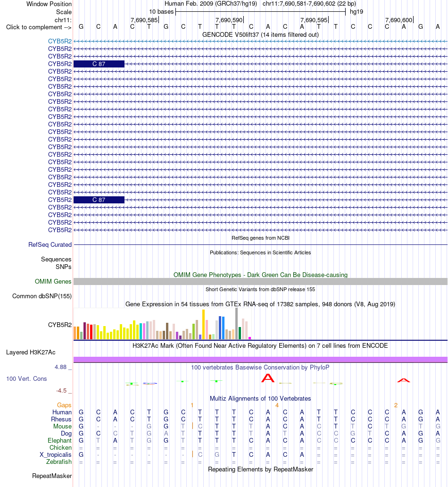This screenshot has height=487, width=448.
Task: Click orange insertion marker in the Mouse row
Action: point(192,426)
